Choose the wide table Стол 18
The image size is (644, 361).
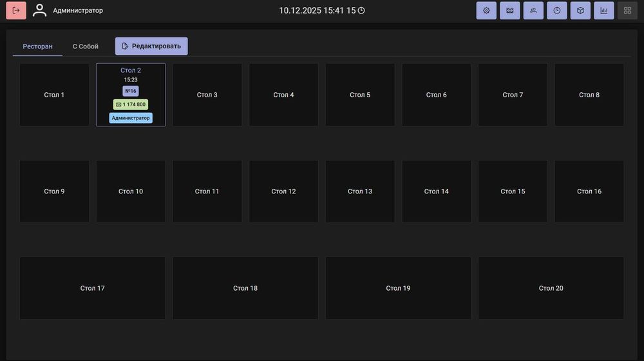coord(245,288)
